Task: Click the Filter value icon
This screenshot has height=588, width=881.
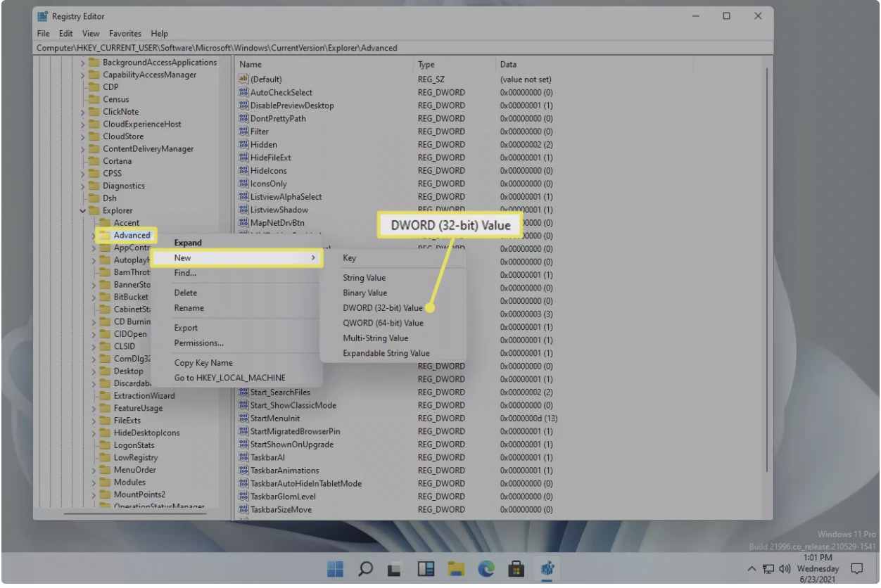Action: [244, 132]
